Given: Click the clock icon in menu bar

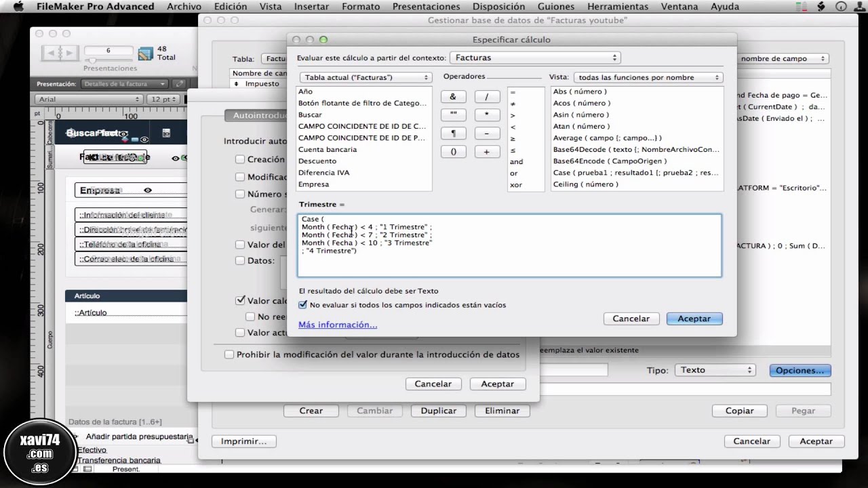Looking at the screenshot, I should point(842,7).
